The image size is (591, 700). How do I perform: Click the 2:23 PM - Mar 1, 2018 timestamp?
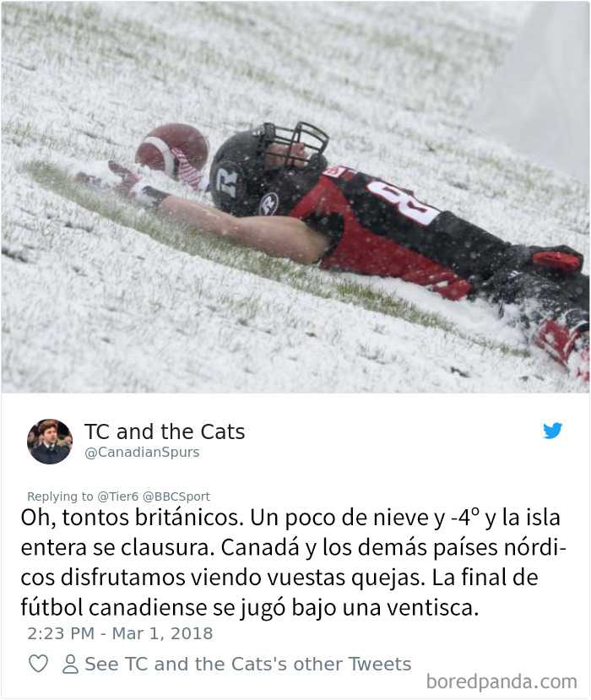point(120,633)
